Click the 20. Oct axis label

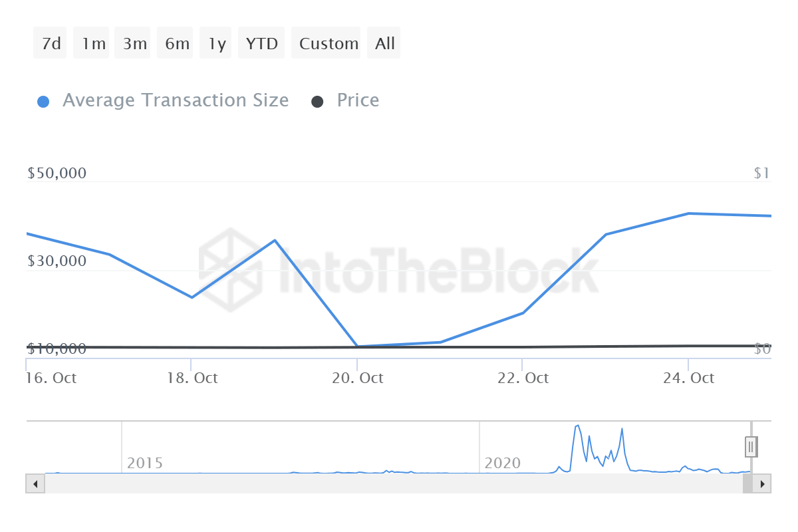tap(358, 378)
